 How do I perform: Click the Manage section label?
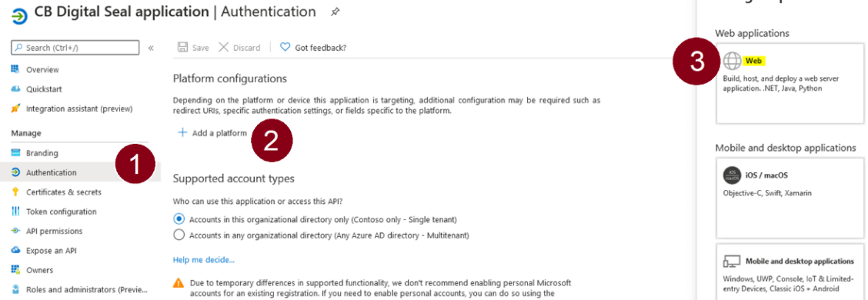[x=26, y=133]
